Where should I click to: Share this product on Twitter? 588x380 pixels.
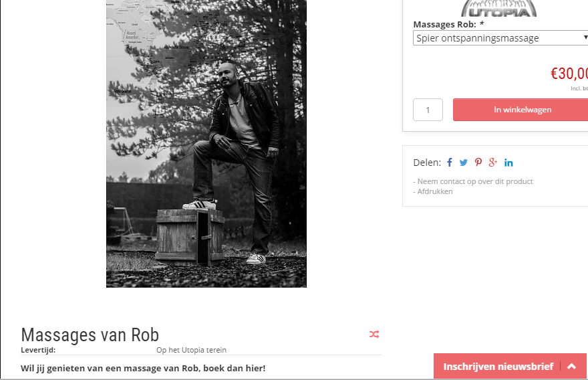point(464,163)
